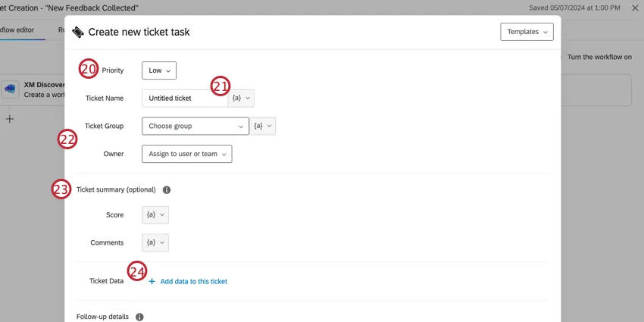Open piped text menu beside Ticket Group
The height and width of the screenshot is (322, 644).
[263, 126]
